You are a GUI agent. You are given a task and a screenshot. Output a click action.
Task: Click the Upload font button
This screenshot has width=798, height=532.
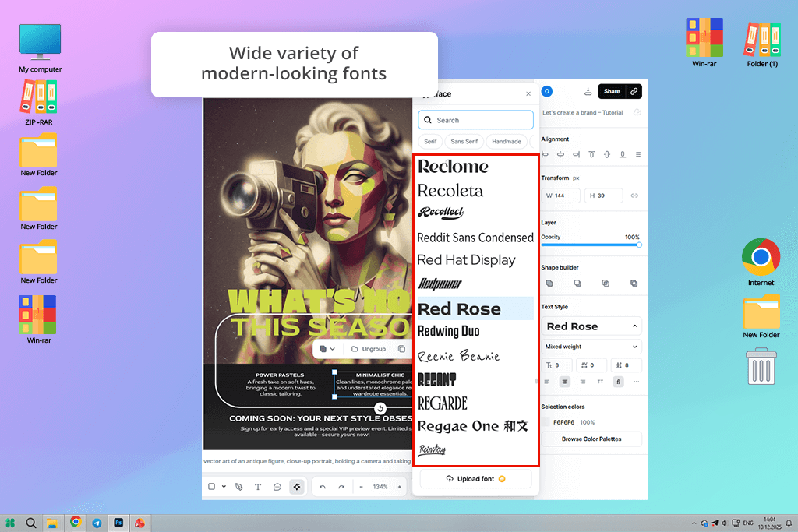point(475,478)
